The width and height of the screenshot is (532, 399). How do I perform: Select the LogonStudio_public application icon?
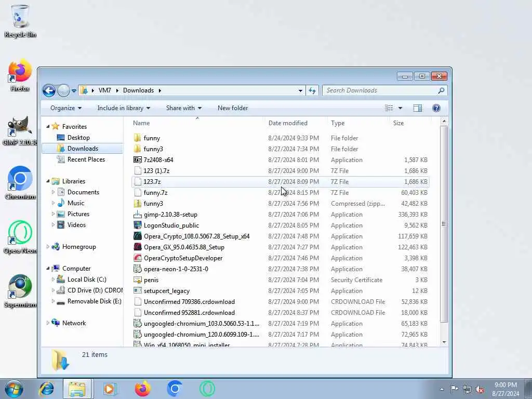click(x=137, y=225)
